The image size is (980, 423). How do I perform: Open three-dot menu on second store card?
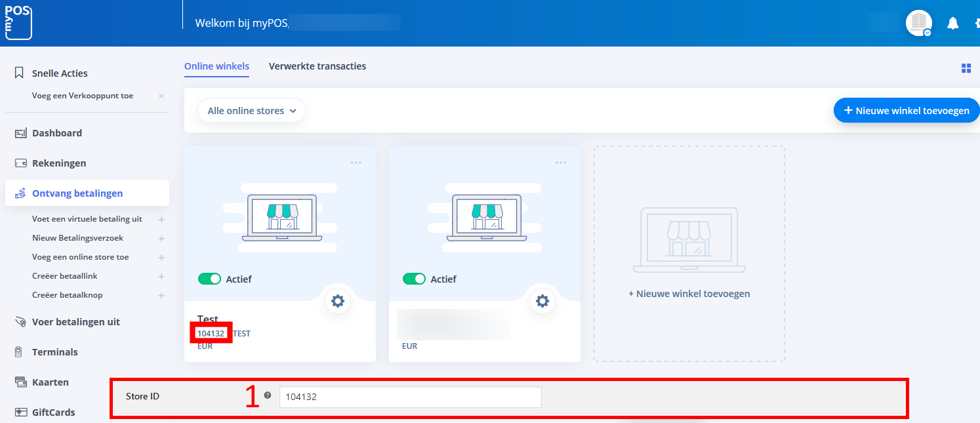pyautogui.click(x=560, y=163)
